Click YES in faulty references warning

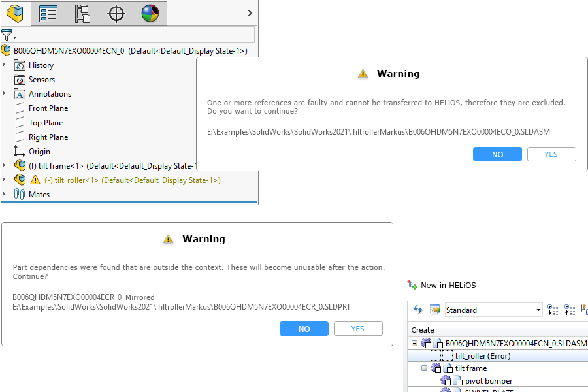pos(551,154)
